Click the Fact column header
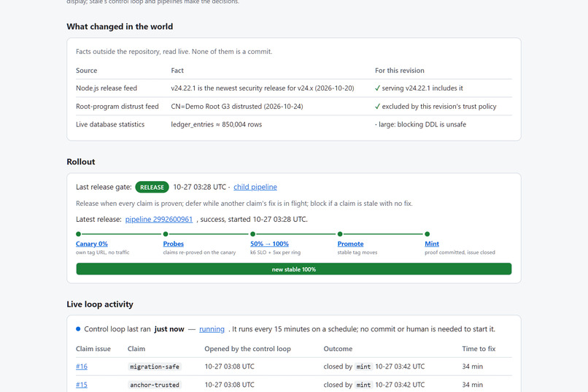 pyautogui.click(x=177, y=71)
